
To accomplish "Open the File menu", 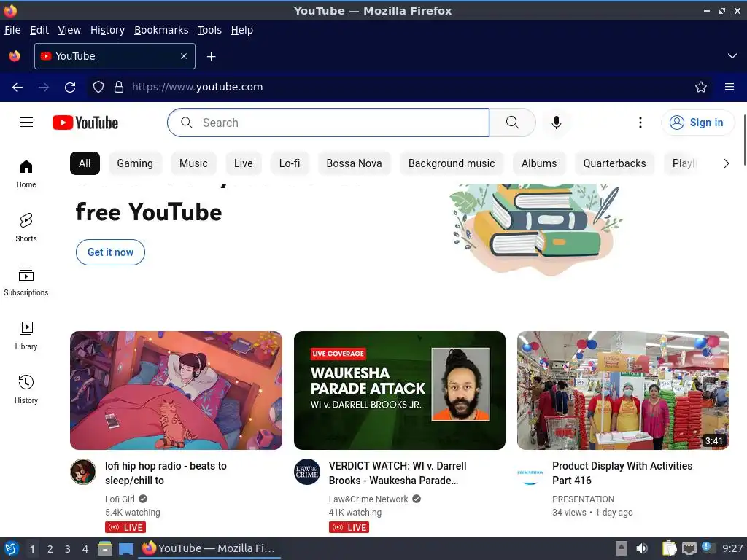I will (x=12, y=30).
